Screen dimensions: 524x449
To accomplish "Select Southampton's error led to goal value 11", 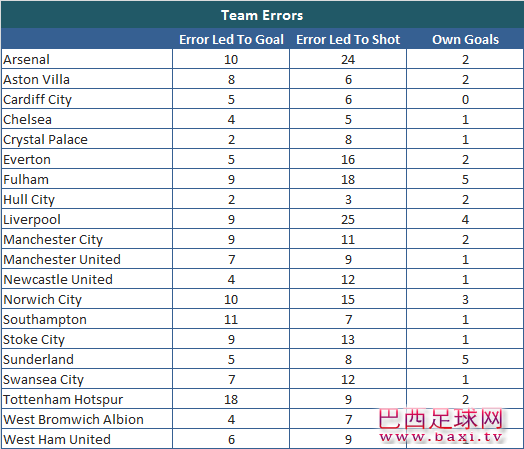I will pyautogui.click(x=231, y=319).
